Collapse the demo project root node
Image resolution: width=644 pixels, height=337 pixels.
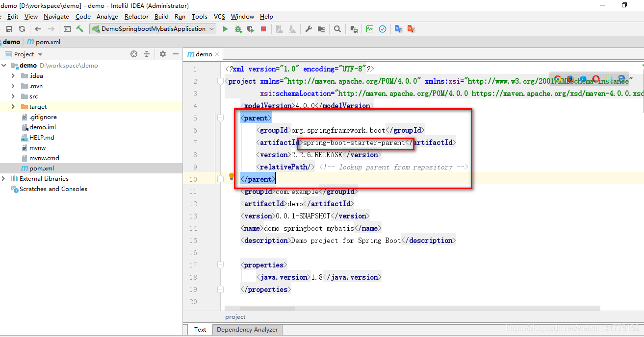pyautogui.click(x=4, y=65)
